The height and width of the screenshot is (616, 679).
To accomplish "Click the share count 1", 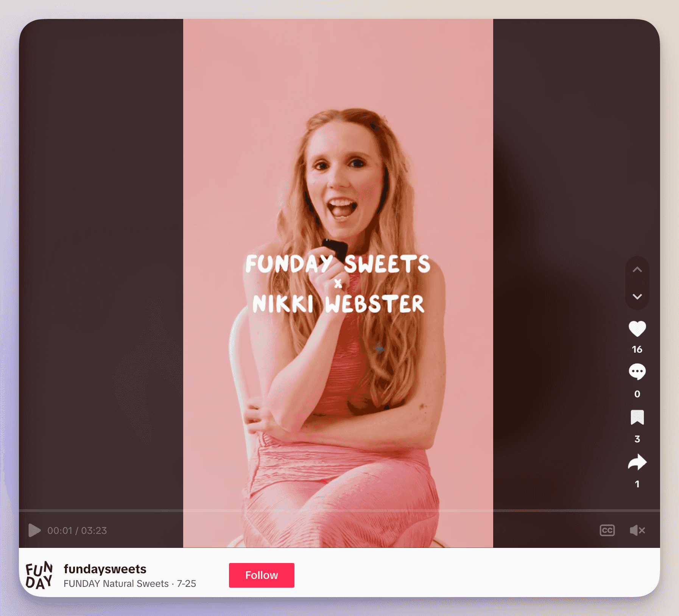I will (637, 484).
